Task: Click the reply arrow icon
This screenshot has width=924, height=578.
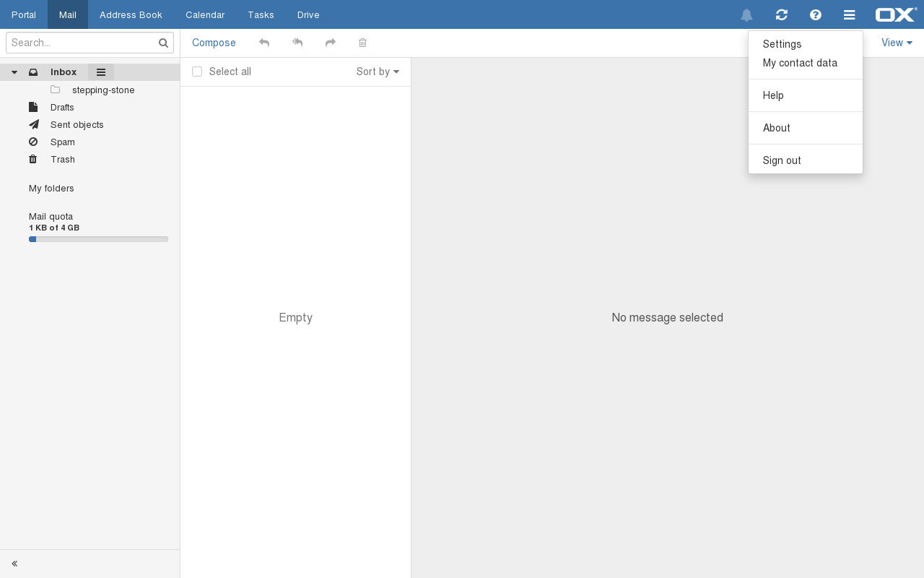Action: 264,43
